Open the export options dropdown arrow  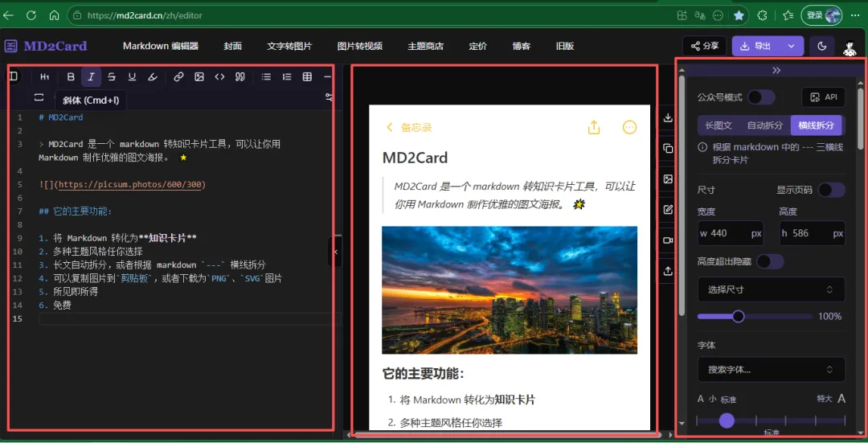pyautogui.click(x=792, y=46)
